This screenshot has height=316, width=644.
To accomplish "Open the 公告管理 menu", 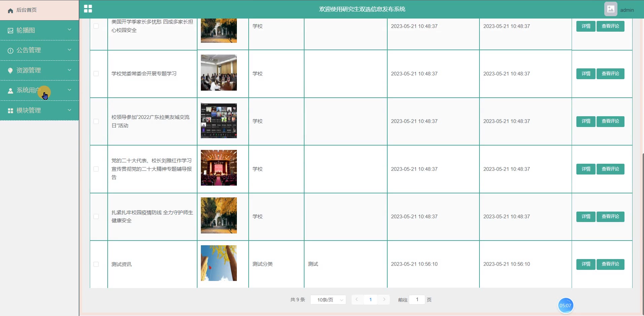I will pyautogui.click(x=39, y=50).
